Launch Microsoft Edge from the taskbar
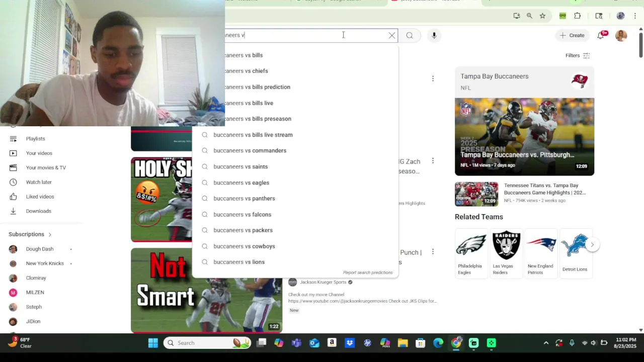 coord(438,343)
